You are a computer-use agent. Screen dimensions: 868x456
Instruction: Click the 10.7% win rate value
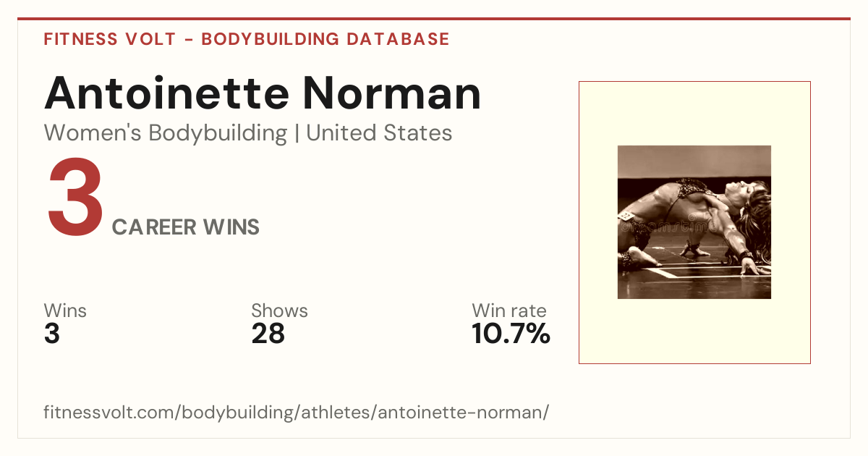pyautogui.click(x=511, y=334)
